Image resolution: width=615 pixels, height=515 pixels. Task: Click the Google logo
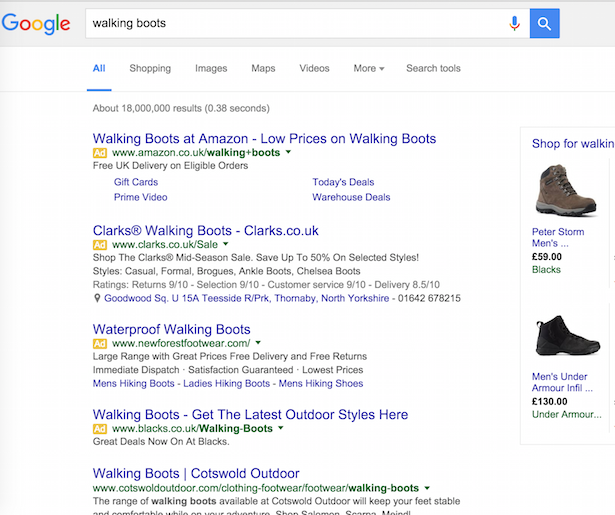(36, 23)
